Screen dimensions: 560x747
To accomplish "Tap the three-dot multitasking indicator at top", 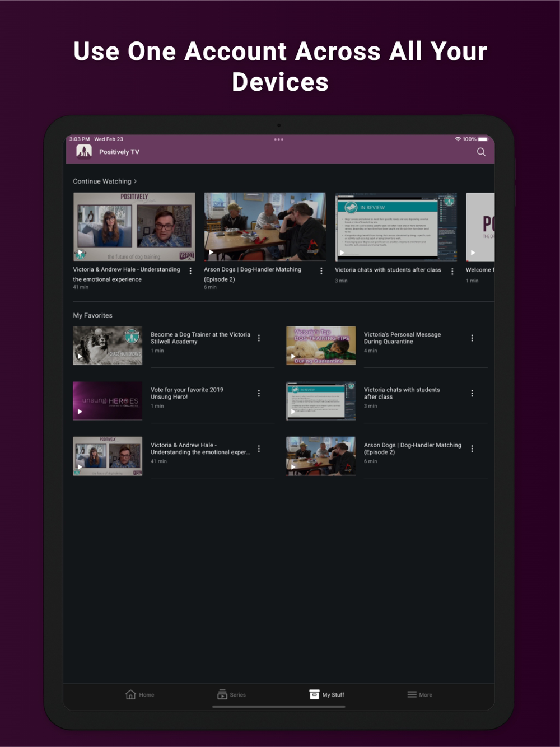I will coord(279,139).
